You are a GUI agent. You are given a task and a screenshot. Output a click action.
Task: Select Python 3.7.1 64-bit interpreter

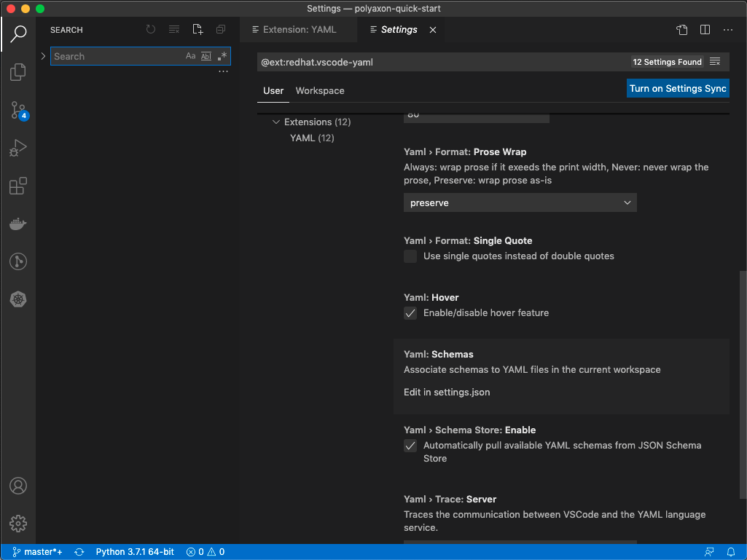click(135, 551)
